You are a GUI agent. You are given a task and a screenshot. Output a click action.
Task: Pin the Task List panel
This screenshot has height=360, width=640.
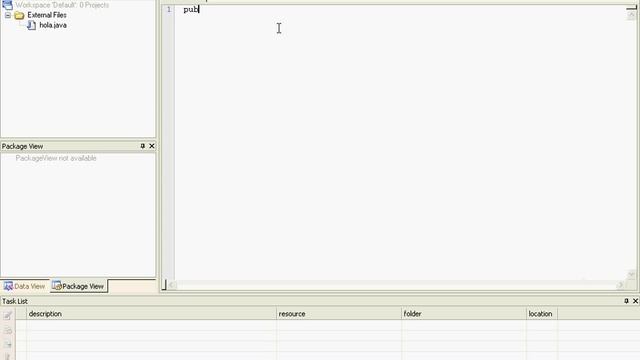click(x=626, y=301)
